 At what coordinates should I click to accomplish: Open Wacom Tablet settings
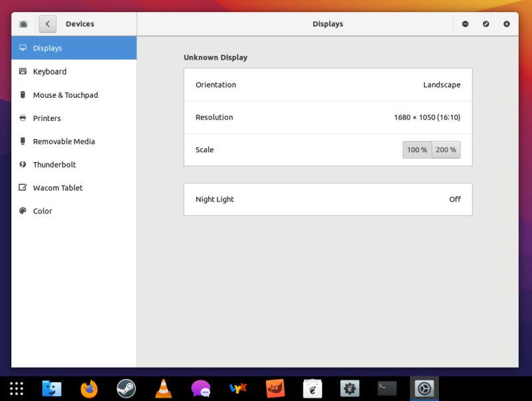pyautogui.click(x=58, y=188)
